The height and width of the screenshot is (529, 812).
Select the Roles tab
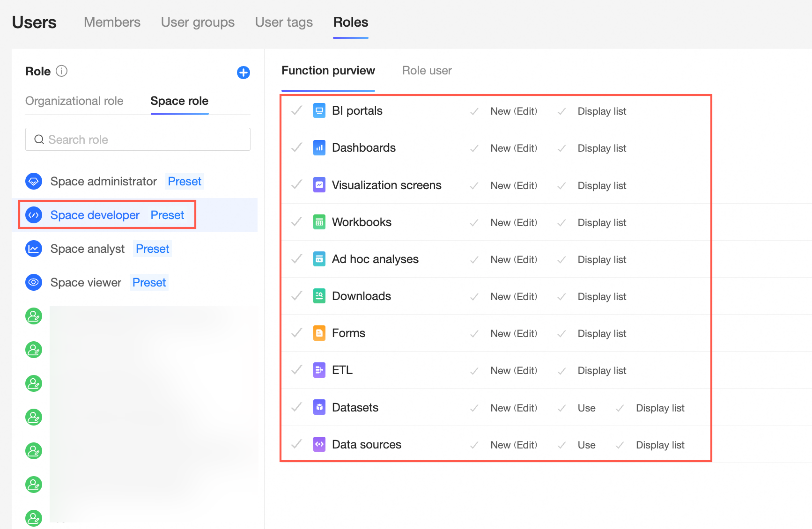351,22
